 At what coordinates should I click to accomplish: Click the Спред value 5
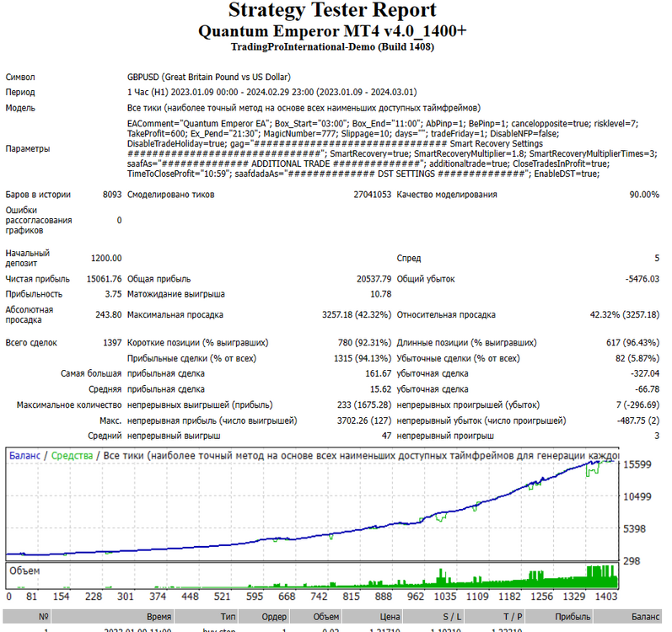tap(657, 258)
